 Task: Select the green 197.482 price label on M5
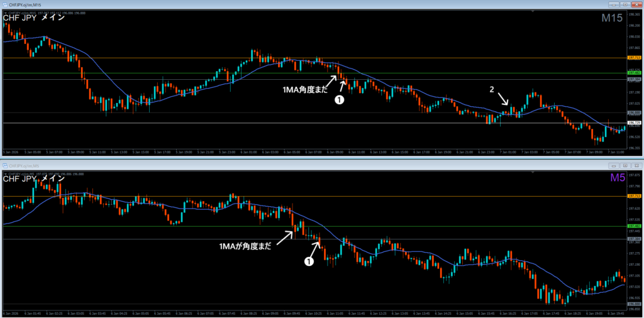tap(635, 226)
